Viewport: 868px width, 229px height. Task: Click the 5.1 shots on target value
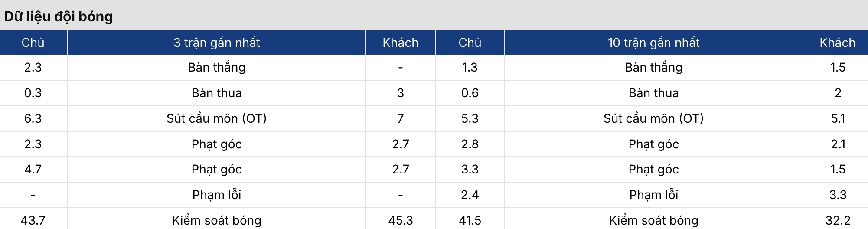(838, 118)
